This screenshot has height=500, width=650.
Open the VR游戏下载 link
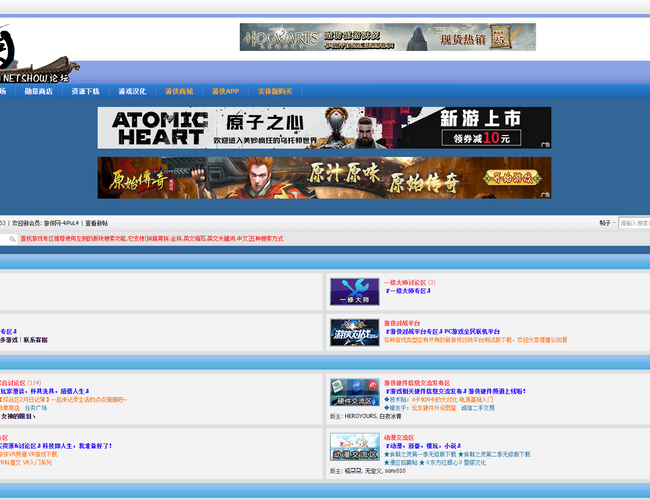tap(43, 454)
